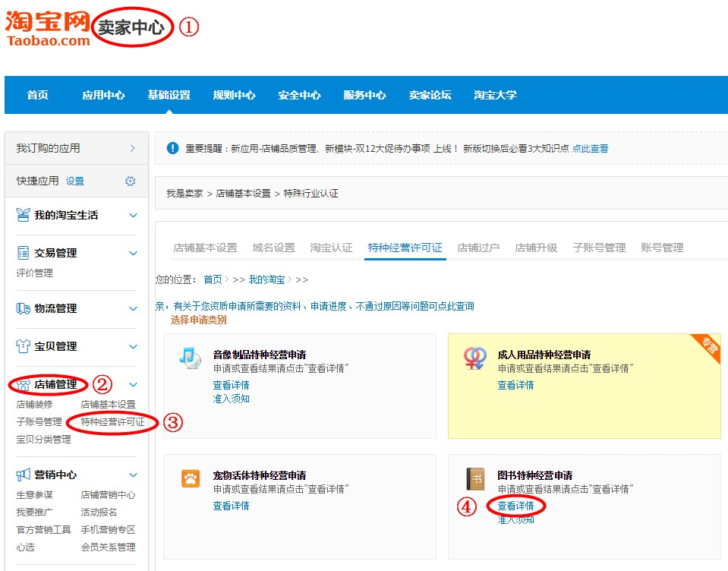Open 我要推广 sidebar link
The height and width of the screenshot is (571, 728).
[34, 512]
